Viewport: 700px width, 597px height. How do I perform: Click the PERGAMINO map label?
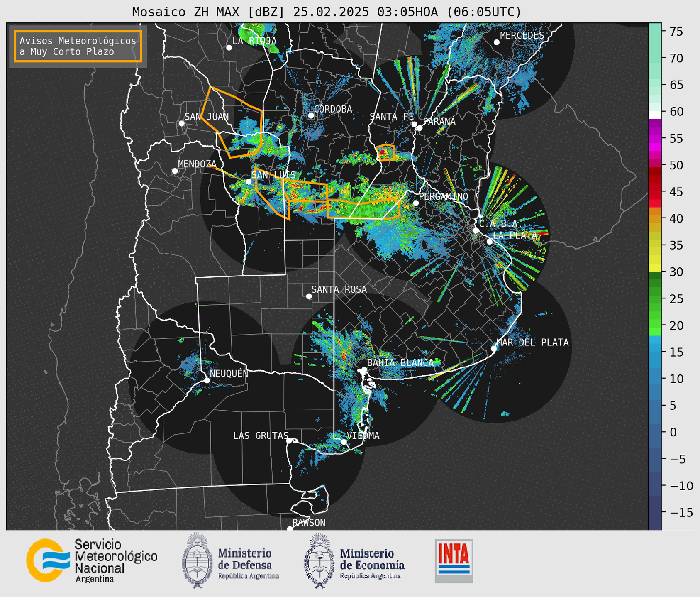click(444, 196)
